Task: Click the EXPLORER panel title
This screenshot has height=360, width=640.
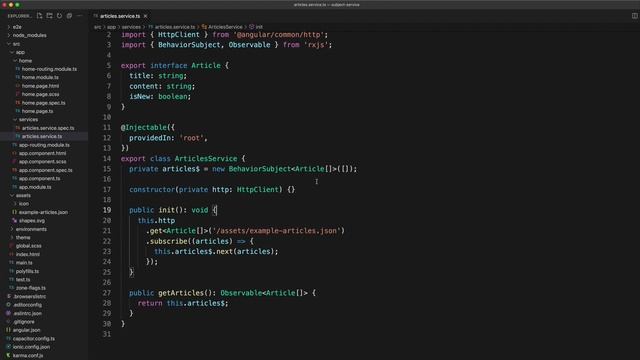Action: (19, 16)
